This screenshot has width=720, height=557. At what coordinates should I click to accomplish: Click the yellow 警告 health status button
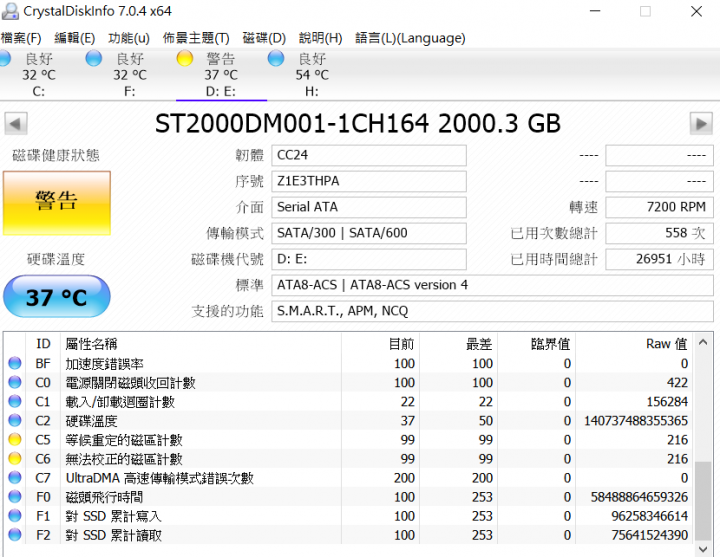tap(57, 203)
